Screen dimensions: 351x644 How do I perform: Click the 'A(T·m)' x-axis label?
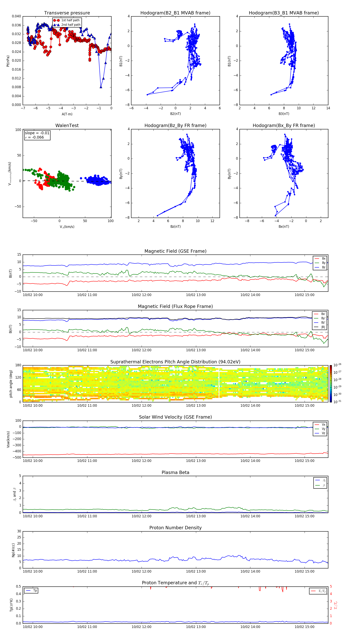coord(67,114)
